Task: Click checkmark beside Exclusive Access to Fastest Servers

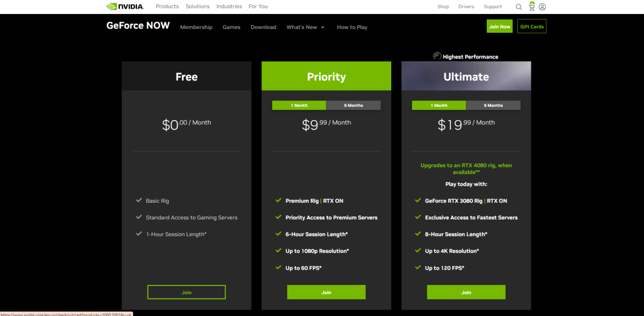Action: pos(418,217)
